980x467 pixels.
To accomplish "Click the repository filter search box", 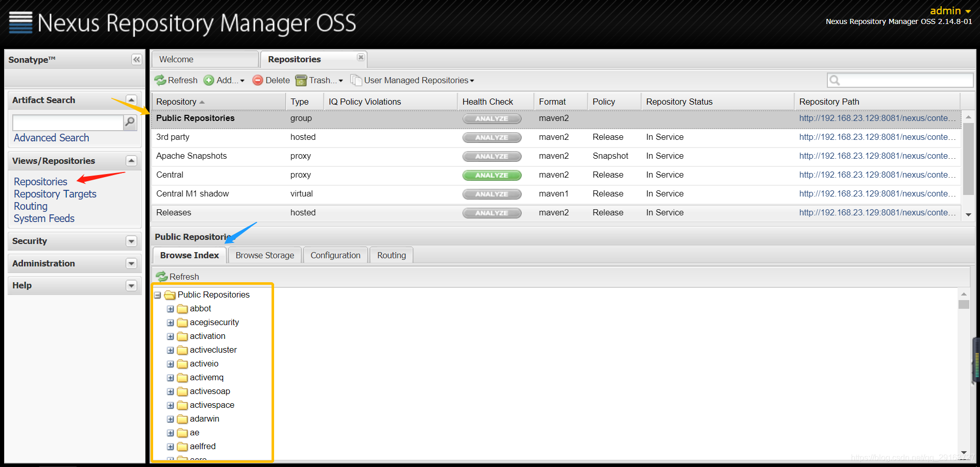I will (900, 80).
